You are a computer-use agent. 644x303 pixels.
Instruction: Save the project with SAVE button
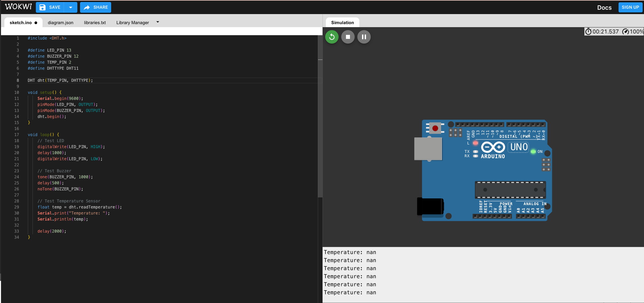coord(50,7)
